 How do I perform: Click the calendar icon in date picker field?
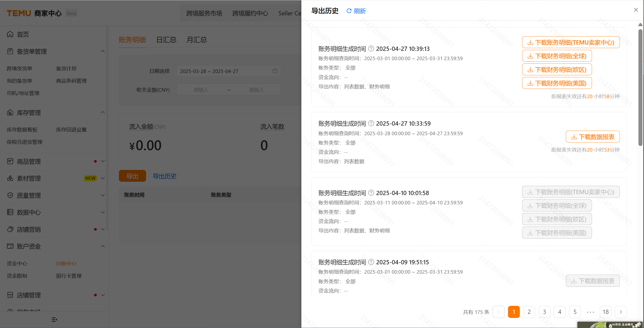click(x=275, y=71)
